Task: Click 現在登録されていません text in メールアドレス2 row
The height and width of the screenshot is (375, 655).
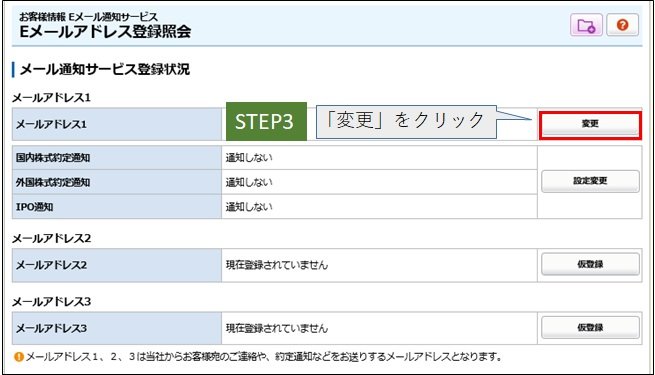Action: pyautogui.click(x=277, y=265)
